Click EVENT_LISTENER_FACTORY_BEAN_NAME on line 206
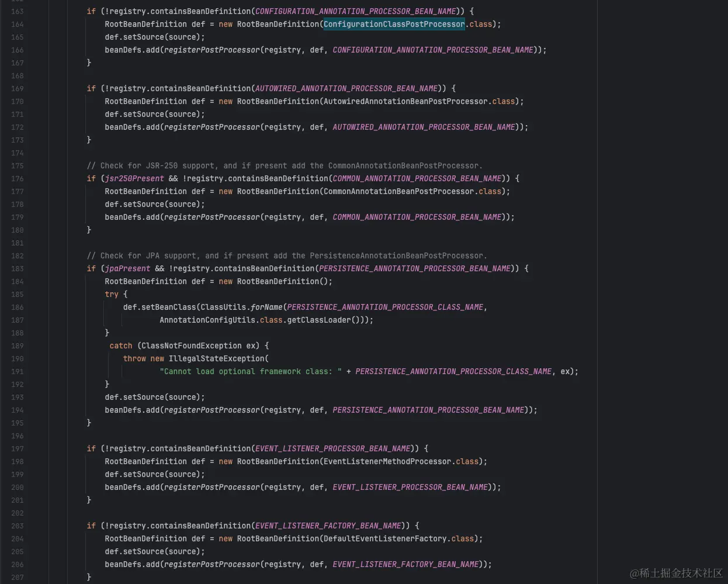Viewport: 728px width, 584px height. coord(405,564)
